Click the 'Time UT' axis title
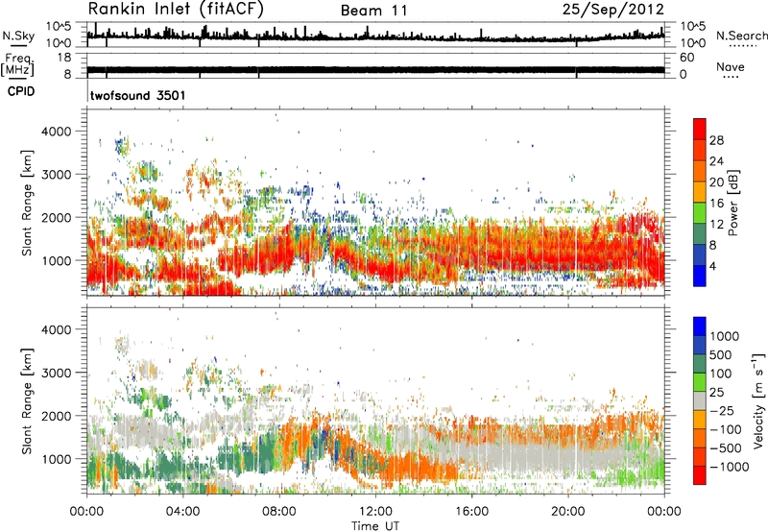This screenshot has width=768, height=532. click(375, 526)
